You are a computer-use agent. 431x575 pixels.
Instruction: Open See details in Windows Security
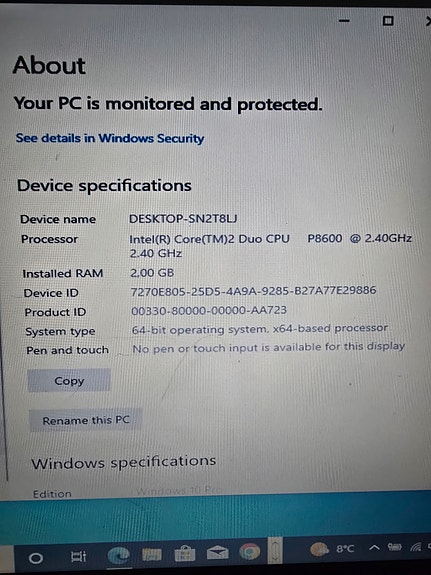click(110, 138)
